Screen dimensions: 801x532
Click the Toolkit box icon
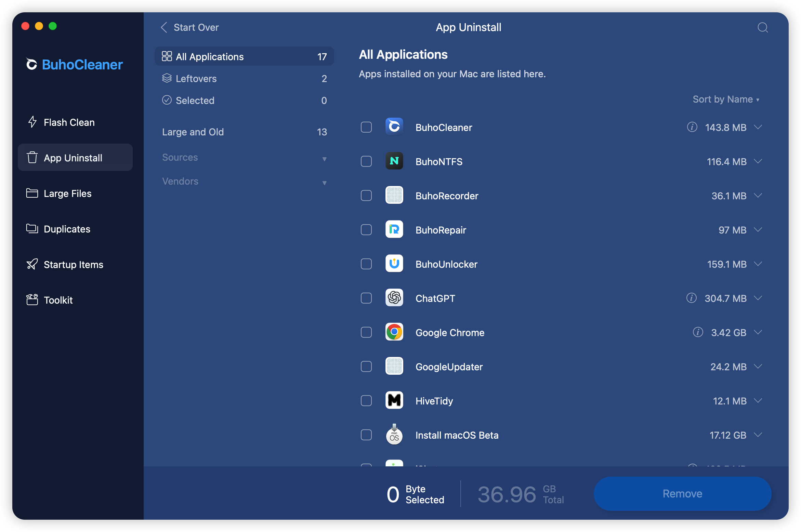coord(32,300)
